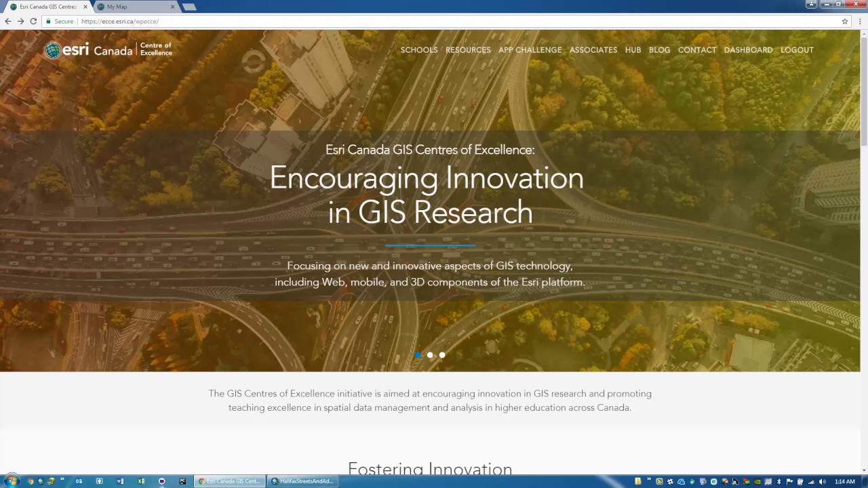868x488 pixels.
Task: Click the page vertical scrollbar thumb
Action: click(864, 91)
